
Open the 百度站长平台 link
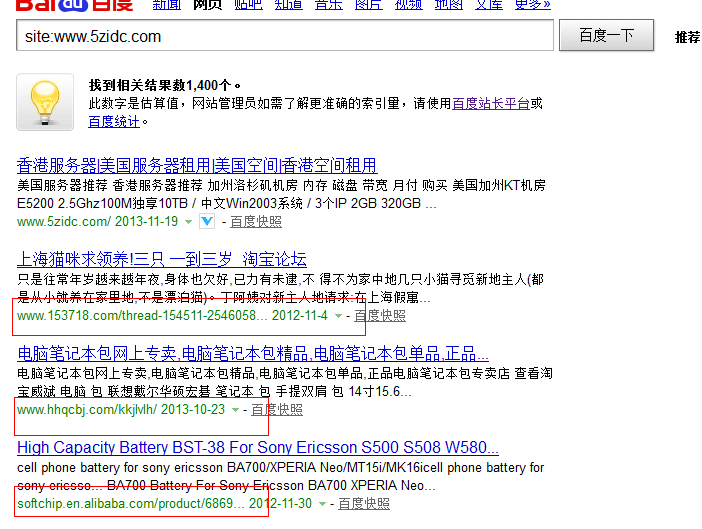(491, 103)
